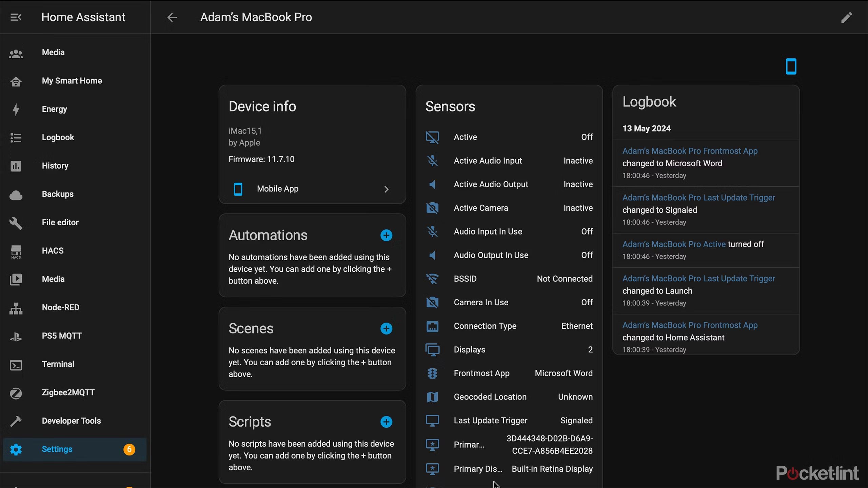Viewport: 868px width, 488px height.
Task: Click the BSSID wifi-off icon
Action: (432, 279)
